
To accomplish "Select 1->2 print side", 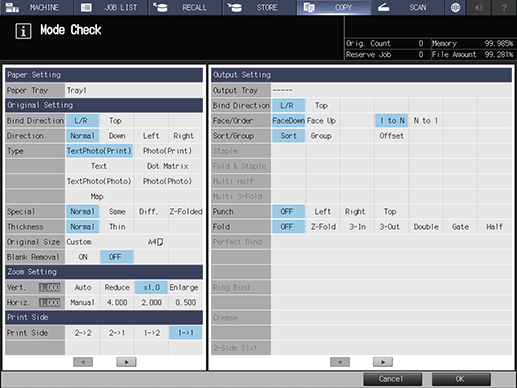I will click(x=151, y=333).
